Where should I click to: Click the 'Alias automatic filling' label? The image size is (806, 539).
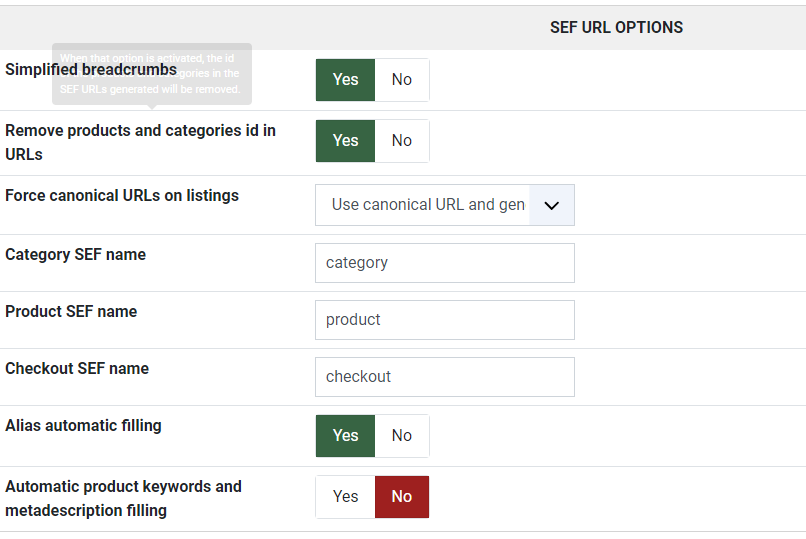click(83, 426)
